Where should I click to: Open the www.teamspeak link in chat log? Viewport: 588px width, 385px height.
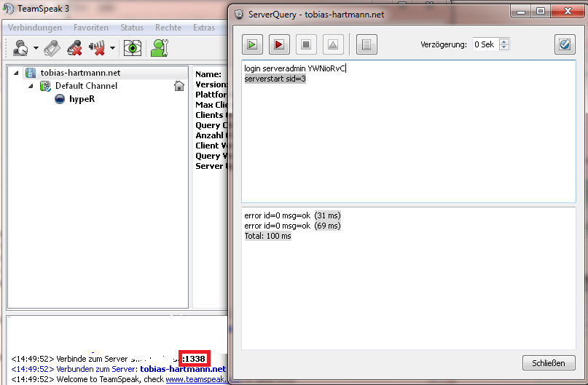point(196,379)
